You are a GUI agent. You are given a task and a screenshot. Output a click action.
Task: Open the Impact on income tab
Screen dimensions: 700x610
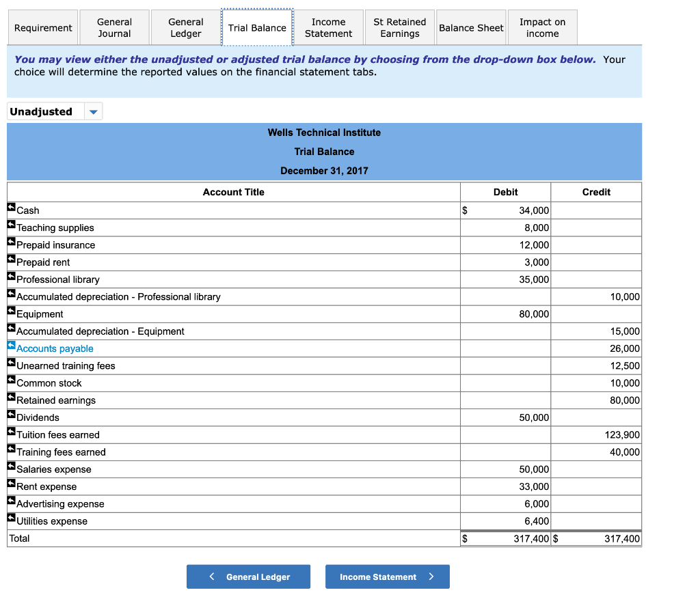point(542,27)
